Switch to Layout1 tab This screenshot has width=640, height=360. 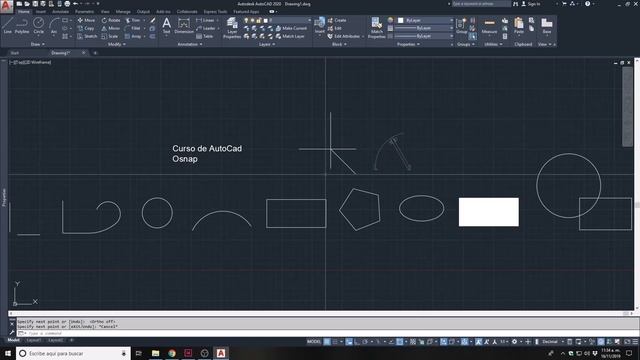pos(33,340)
